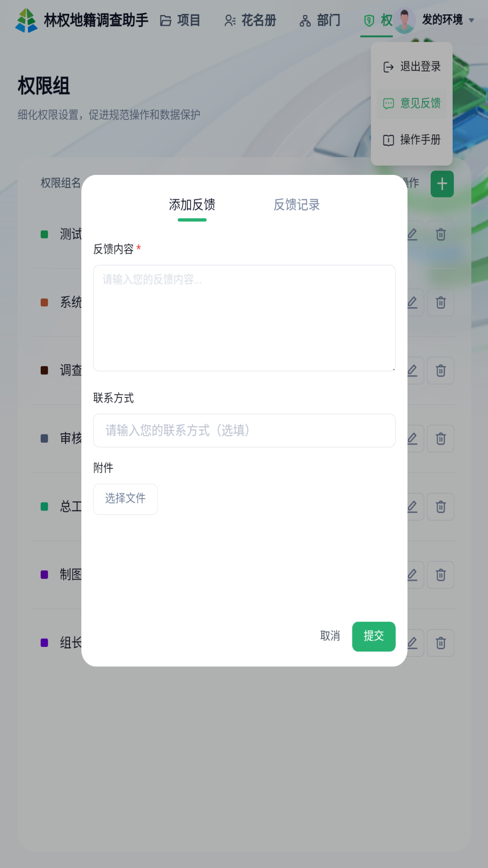
Task: Expand the 发的环境 account dropdown arrow
Action: [x=473, y=20]
